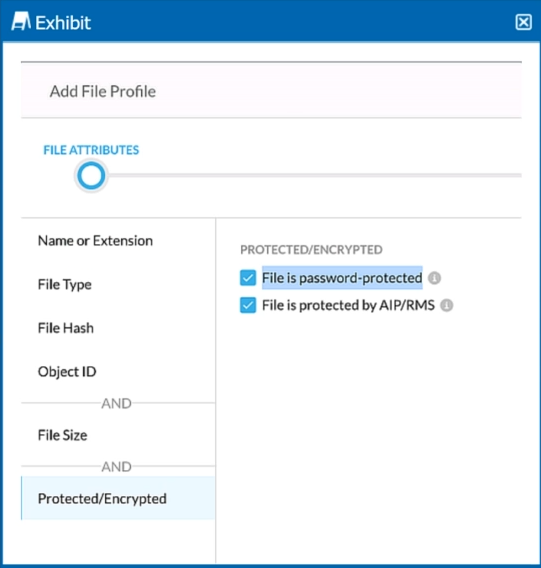Click the Exhibit title text
This screenshot has width=541, height=568.
click(x=63, y=23)
